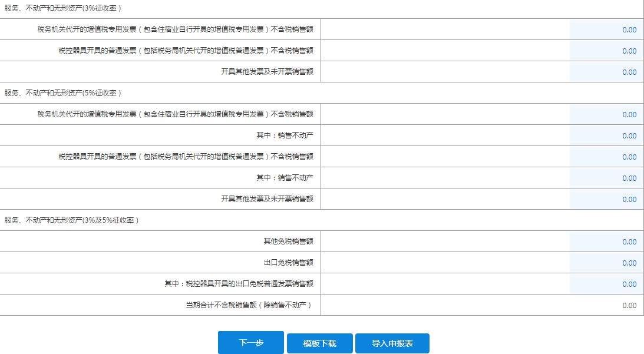
Task: Click the 其他免税销售额 amount field
Action: [607, 241]
